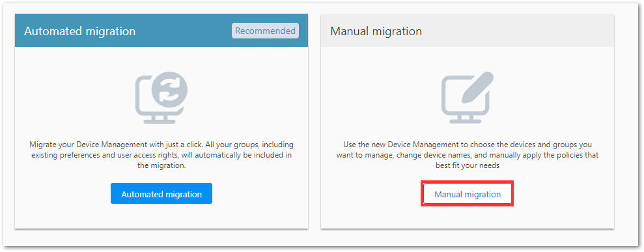Viewport: 644px width, 252px height.
Task: Click the pencil part of manual icon
Action: (x=477, y=87)
